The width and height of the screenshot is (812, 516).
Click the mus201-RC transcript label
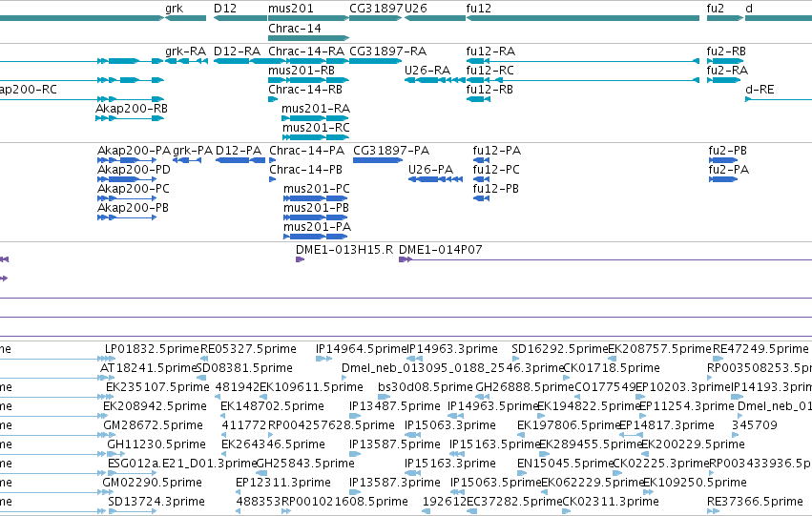(316, 128)
